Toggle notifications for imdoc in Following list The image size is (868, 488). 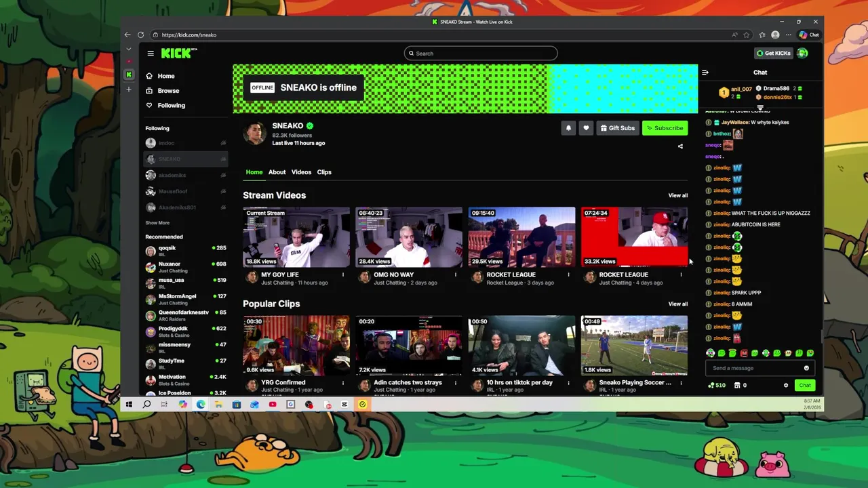[x=223, y=143]
